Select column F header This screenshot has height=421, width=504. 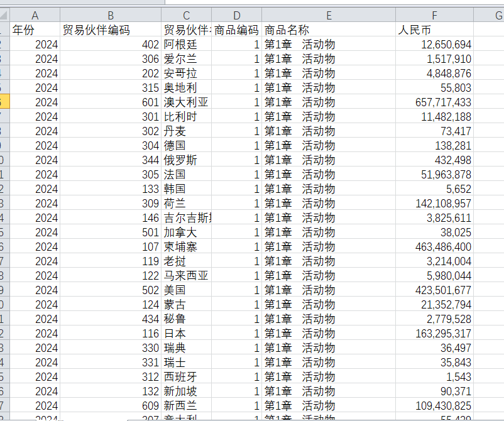click(x=434, y=15)
